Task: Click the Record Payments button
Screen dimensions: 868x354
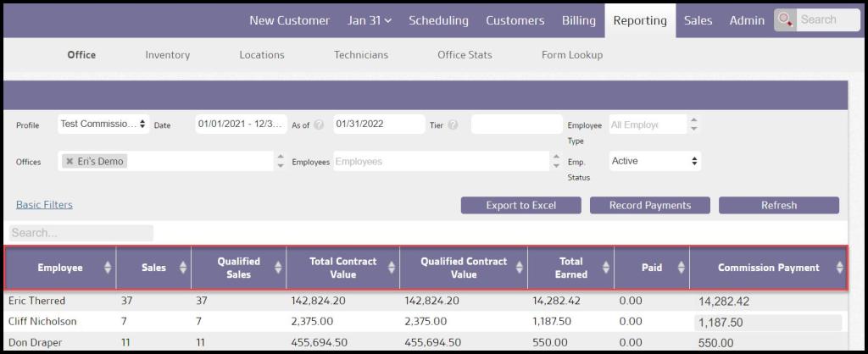Action: [x=649, y=205]
